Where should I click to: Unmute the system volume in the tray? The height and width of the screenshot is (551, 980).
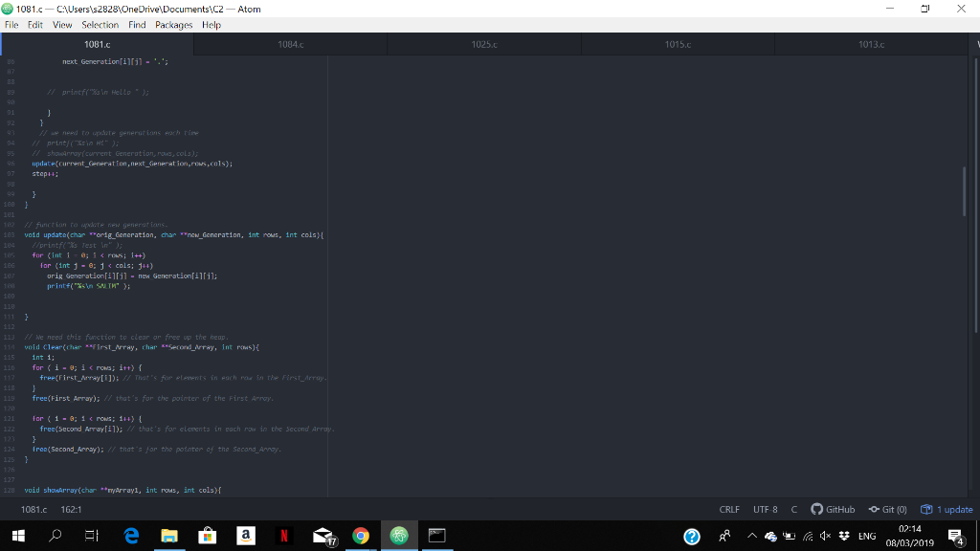pos(825,536)
